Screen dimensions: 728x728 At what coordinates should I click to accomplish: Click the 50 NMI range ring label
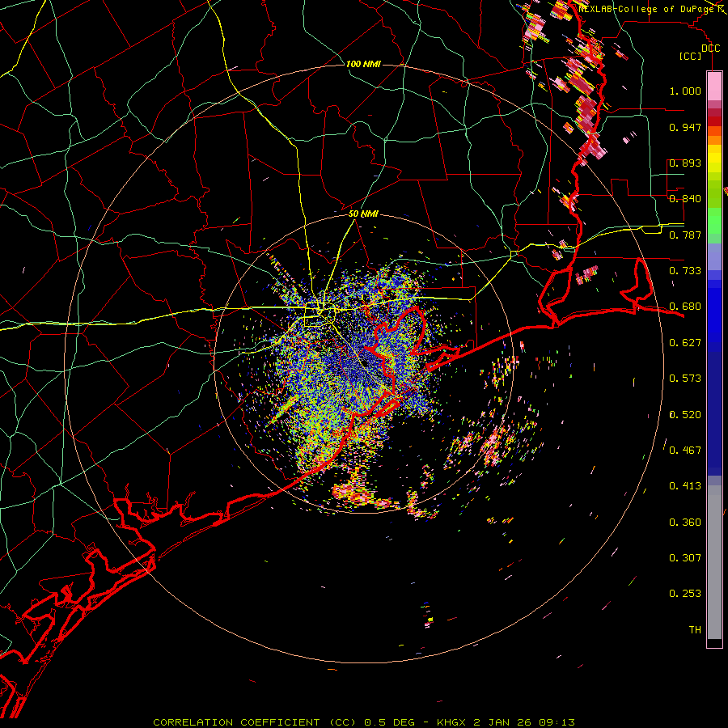pyautogui.click(x=363, y=214)
